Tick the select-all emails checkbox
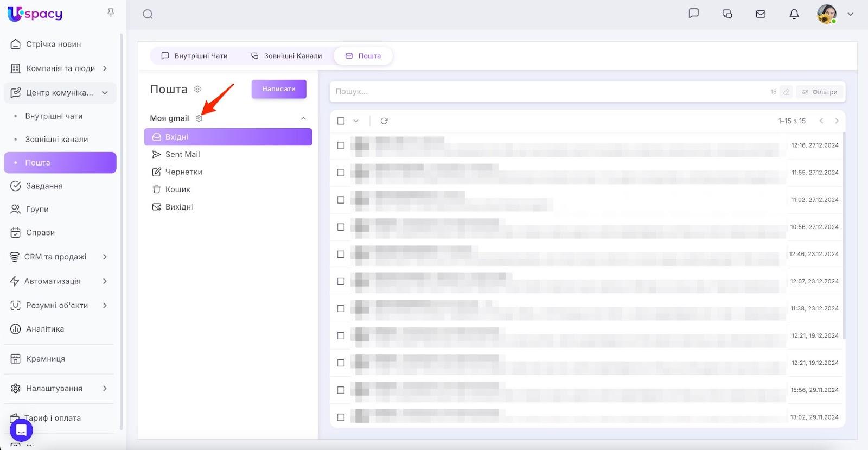The width and height of the screenshot is (868, 450). click(x=341, y=121)
